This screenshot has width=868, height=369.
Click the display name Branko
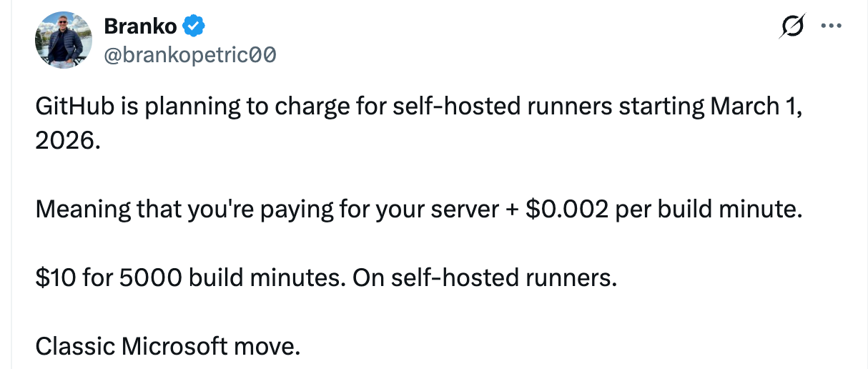tap(140, 26)
